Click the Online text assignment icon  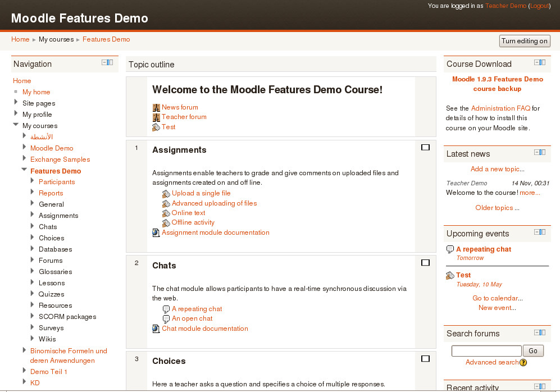pos(166,213)
